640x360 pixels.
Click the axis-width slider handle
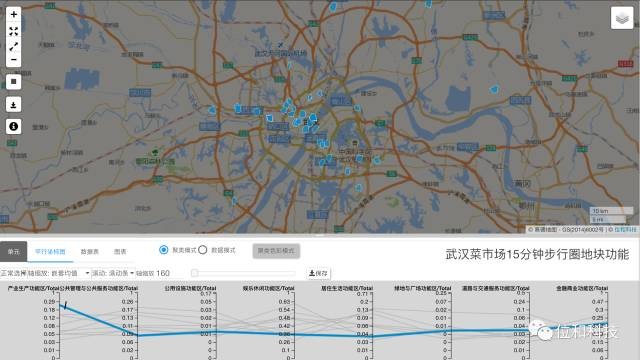(195, 273)
